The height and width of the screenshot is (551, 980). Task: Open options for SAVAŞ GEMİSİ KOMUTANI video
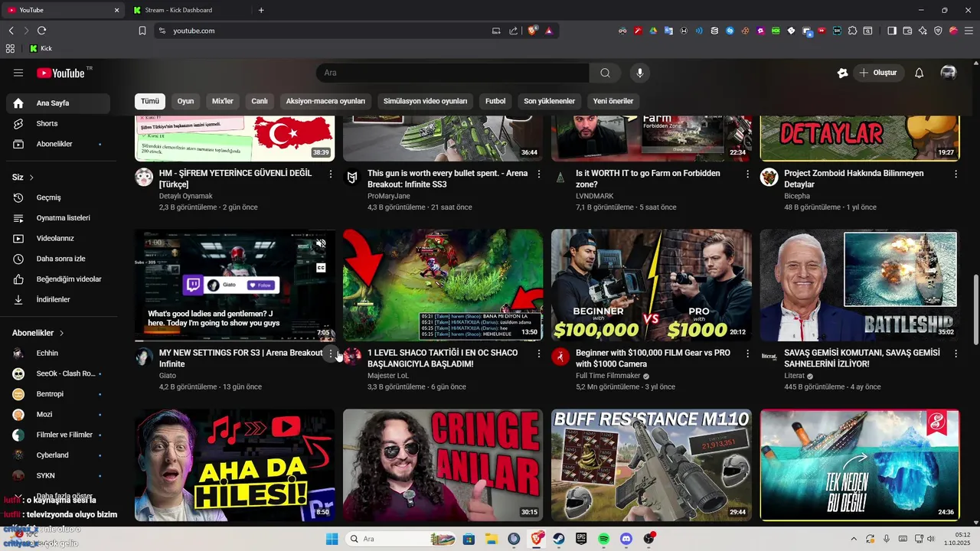[955, 354]
